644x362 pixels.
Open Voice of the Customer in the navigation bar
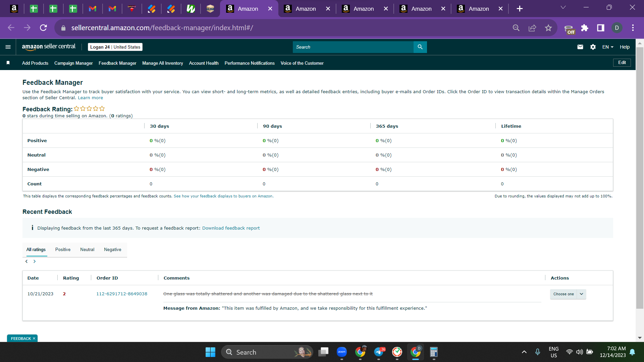tap(302, 63)
